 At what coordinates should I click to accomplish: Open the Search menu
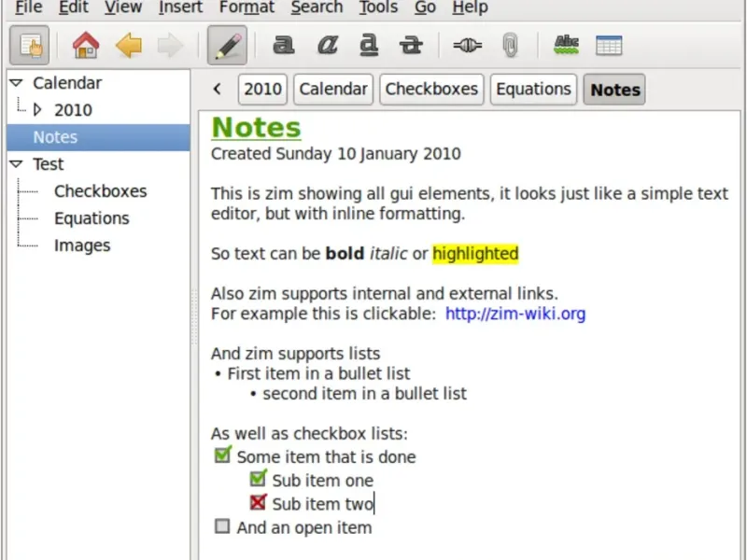317,7
